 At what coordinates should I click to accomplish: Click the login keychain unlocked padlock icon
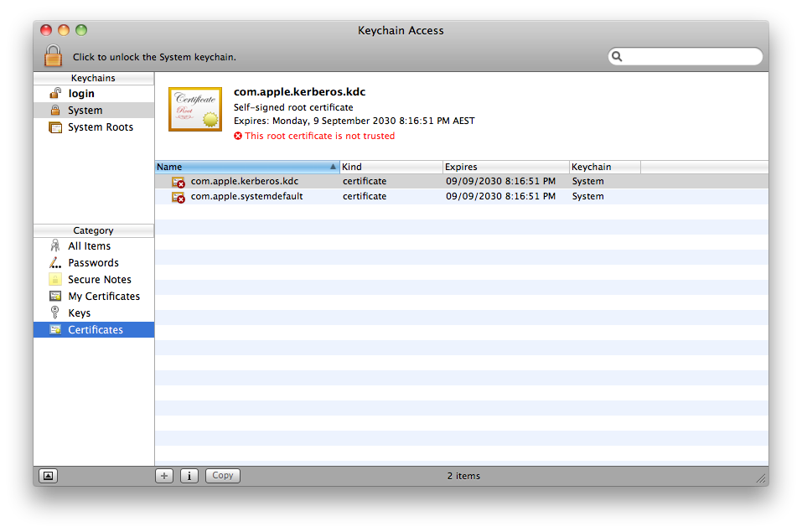click(x=55, y=93)
